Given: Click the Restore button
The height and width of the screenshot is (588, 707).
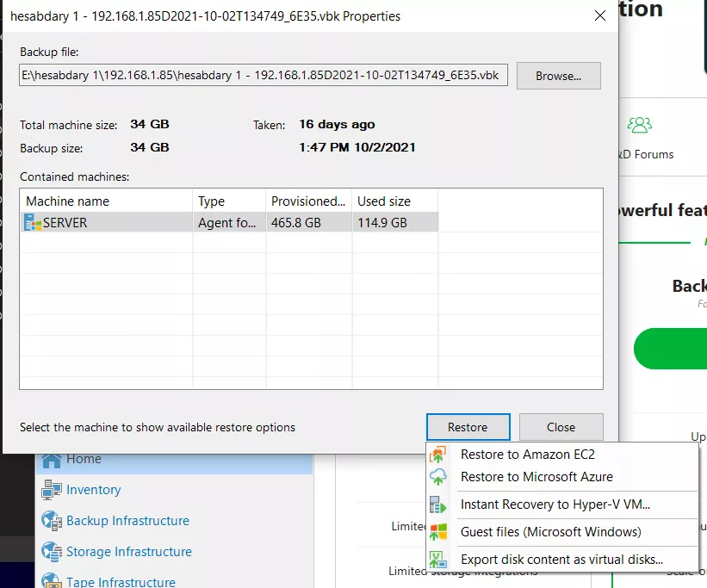Looking at the screenshot, I should pyautogui.click(x=468, y=427).
